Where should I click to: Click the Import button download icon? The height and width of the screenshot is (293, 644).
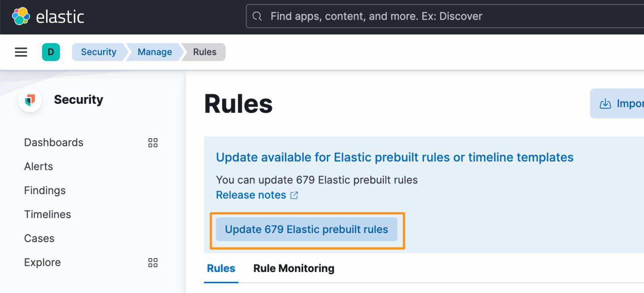tap(605, 104)
